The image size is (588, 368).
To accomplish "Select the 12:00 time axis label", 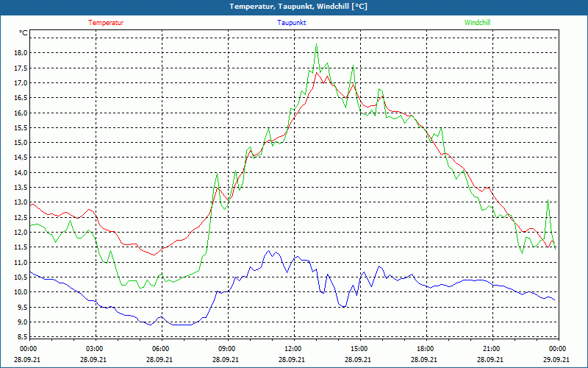I will 293,349.
